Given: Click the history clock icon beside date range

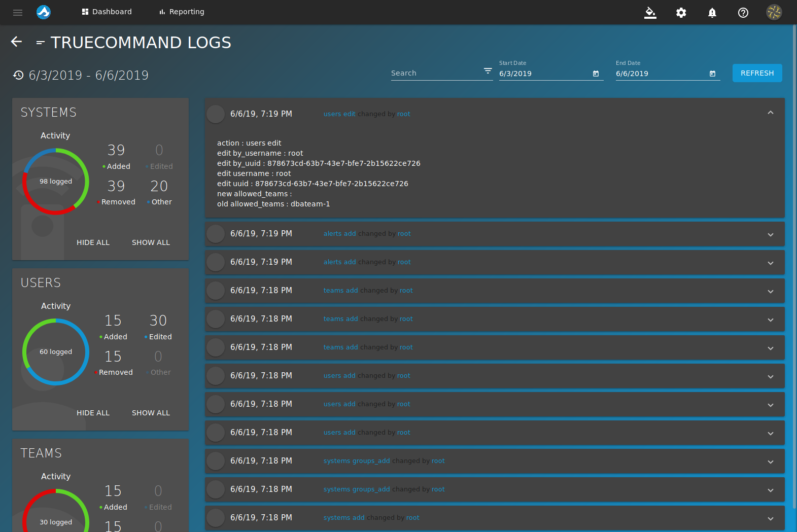Looking at the screenshot, I should pos(18,75).
